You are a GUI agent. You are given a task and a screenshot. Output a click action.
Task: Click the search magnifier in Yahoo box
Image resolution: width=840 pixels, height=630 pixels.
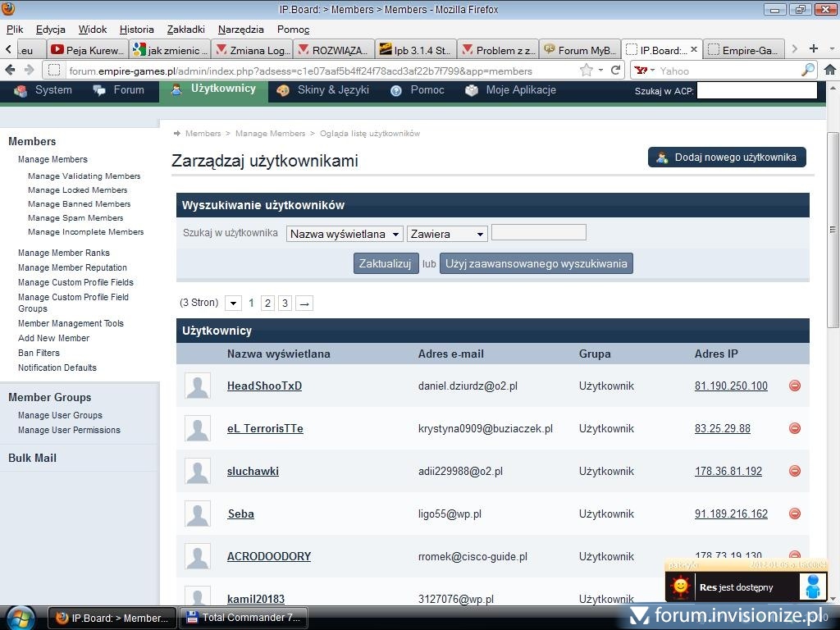pyautogui.click(x=808, y=71)
